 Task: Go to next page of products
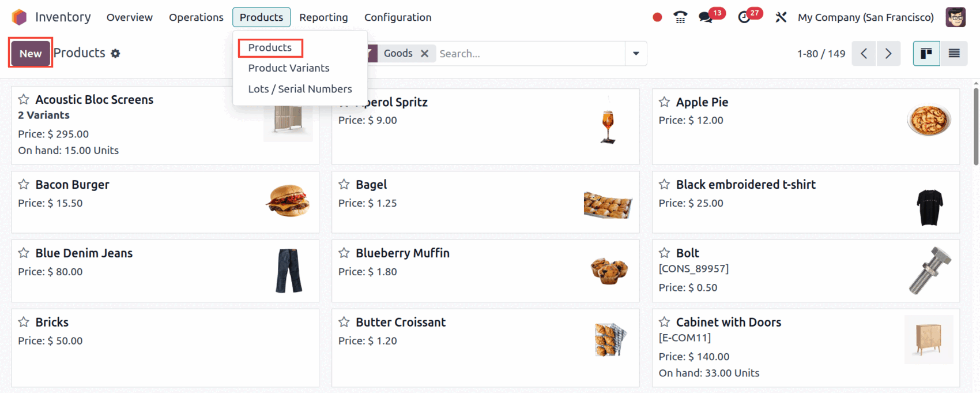point(888,54)
